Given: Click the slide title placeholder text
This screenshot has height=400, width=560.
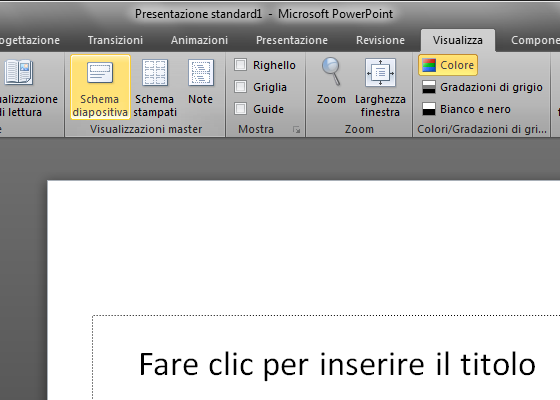Looking at the screenshot, I should point(337,364).
